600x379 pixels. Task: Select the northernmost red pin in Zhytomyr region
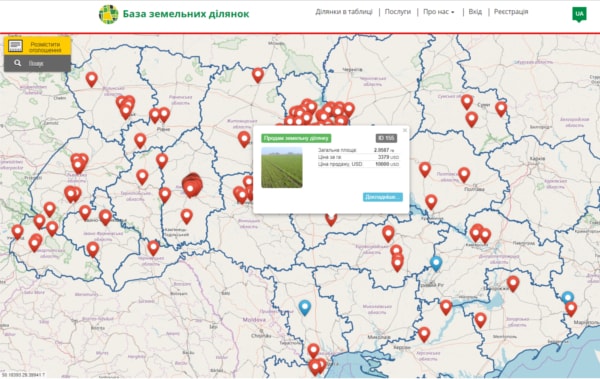[x=258, y=75]
